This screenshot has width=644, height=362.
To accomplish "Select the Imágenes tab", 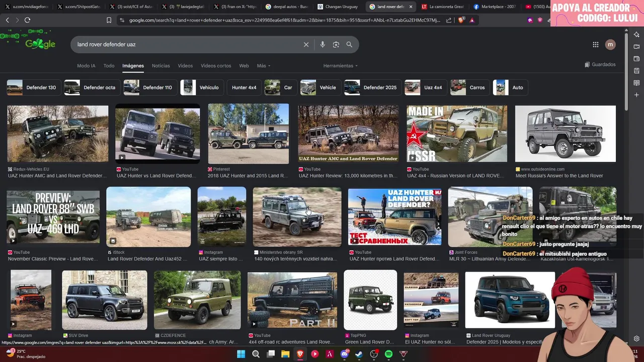I will pyautogui.click(x=133, y=66).
